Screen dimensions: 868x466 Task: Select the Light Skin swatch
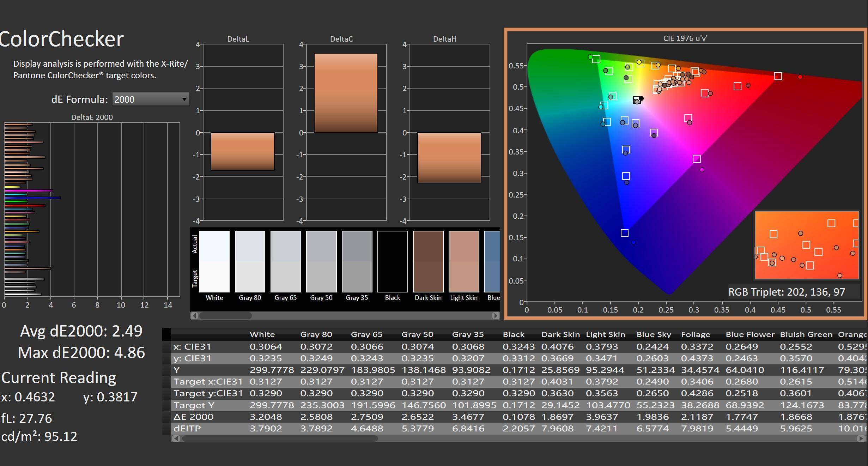[464, 261]
